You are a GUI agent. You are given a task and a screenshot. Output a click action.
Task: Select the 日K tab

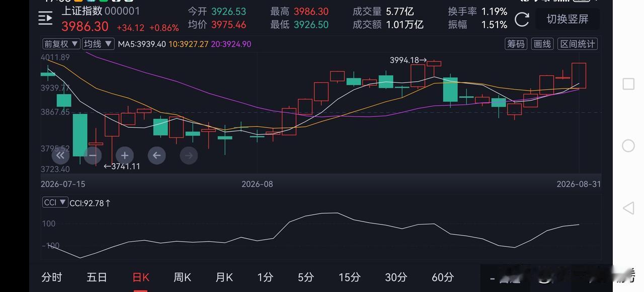tap(141, 277)
